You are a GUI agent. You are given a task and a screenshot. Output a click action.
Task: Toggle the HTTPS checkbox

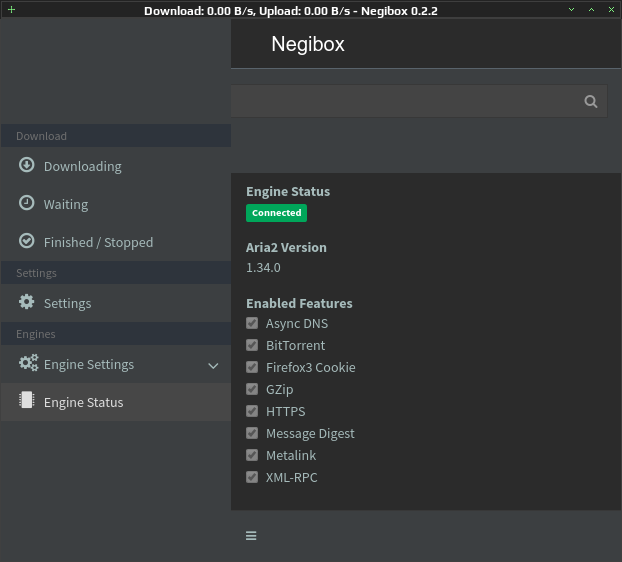coord(252,411)
